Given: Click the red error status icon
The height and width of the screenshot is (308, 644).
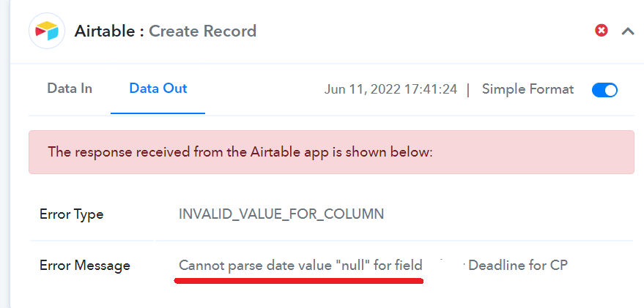Looking at the screenshot, I should pos(602,30).
